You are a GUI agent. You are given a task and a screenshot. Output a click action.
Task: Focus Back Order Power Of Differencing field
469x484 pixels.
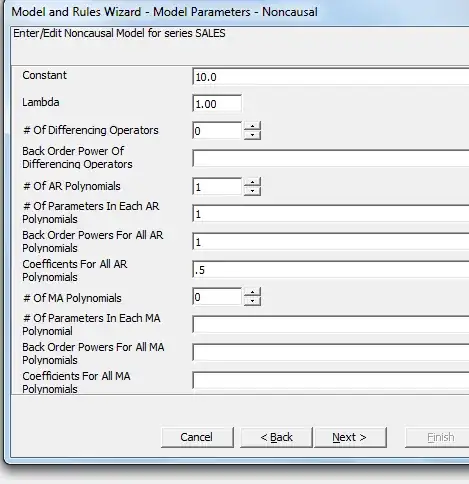(x=331, y=158)
